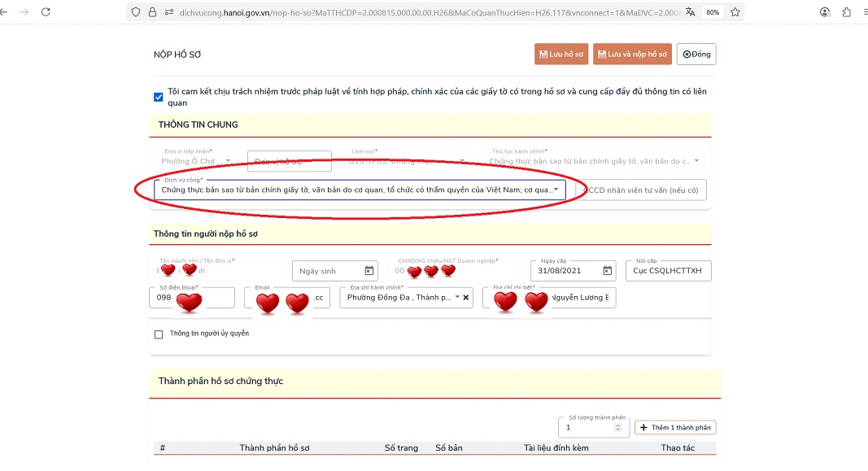Viewport: 868px width, 471px height.
Task: Uncheck the Tôi cam kết responsibility checkbox
Action: coord(159,98)
